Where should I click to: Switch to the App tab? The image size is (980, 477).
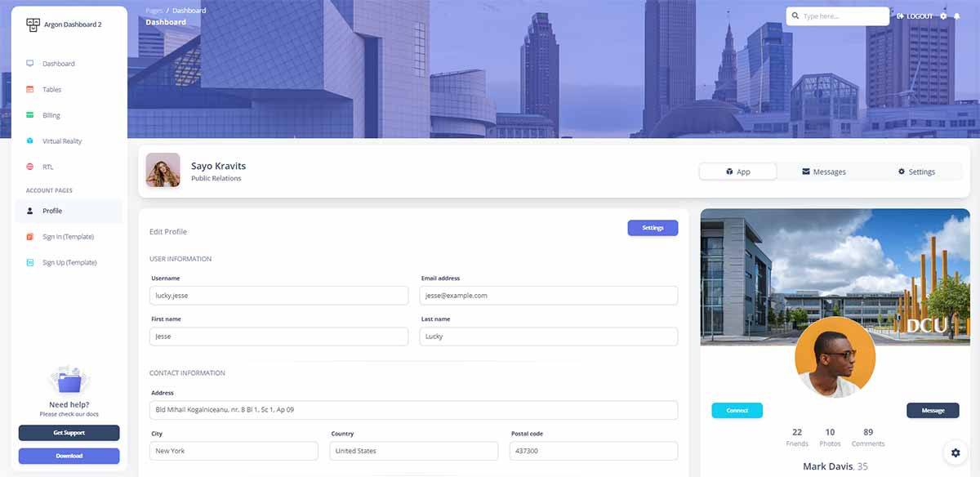click(x=737, y=171)
